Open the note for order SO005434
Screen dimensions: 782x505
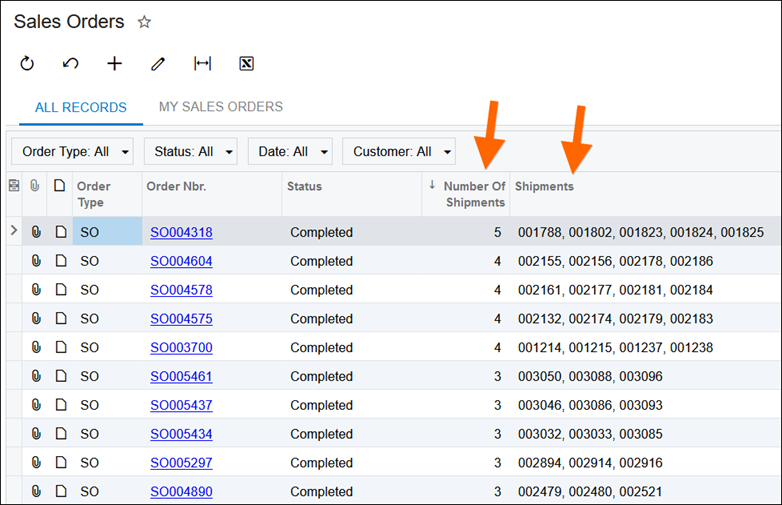pos(61,434)
